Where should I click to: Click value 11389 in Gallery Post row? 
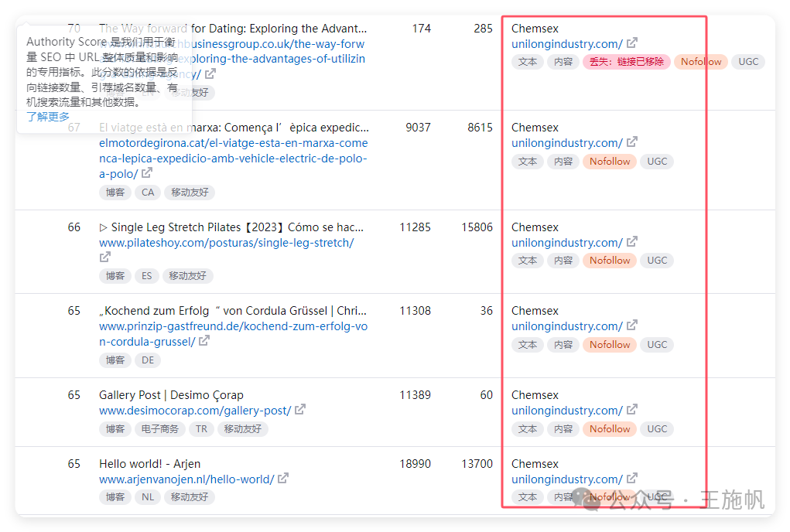[x=416, y=395]
